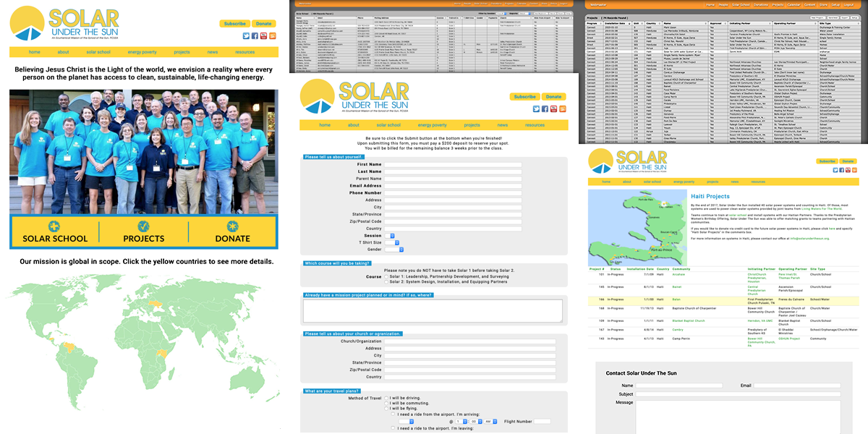Screen dimensions: 868x434
Task: Open Twitter icon on the Haiti Projects page
Action: click(835, 170)
